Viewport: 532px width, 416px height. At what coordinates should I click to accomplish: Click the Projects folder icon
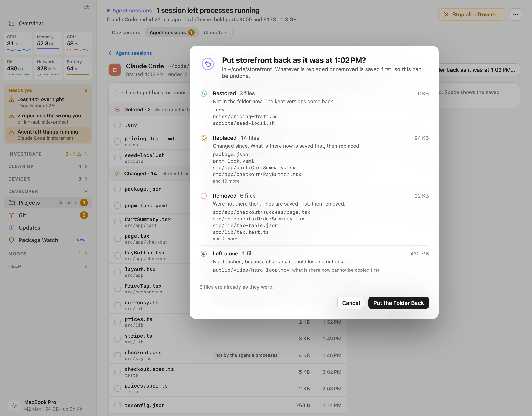coord(11,203)
